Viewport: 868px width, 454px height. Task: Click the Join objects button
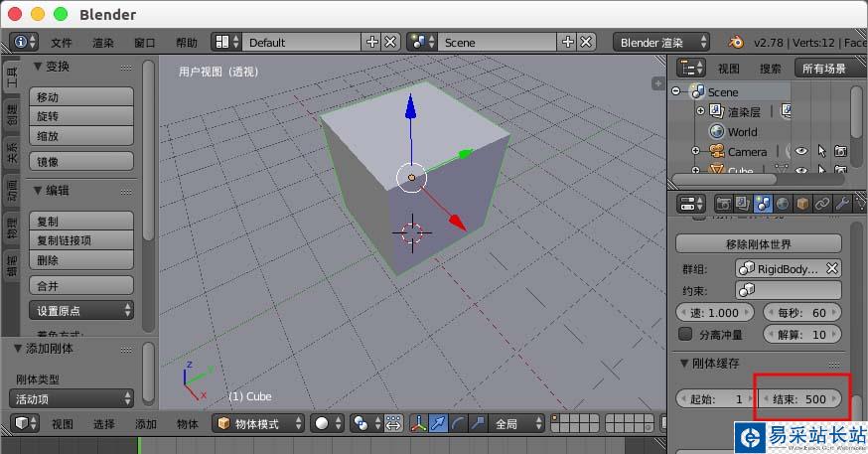81,286
